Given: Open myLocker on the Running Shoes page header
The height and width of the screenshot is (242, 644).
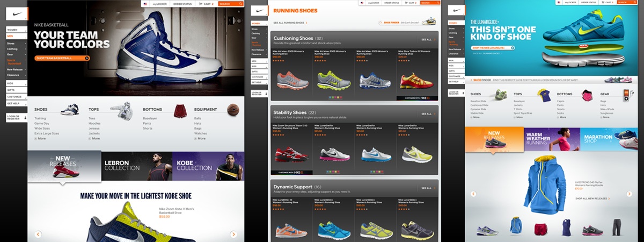Looking at the screenshot, I should point(374,3).
